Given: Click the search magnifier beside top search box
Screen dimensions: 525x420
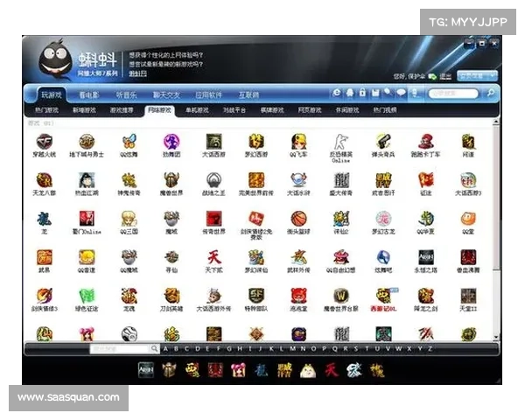Looking at the screenshot, I should pos(491,93).
